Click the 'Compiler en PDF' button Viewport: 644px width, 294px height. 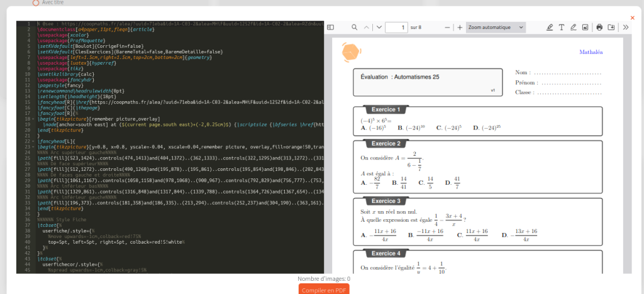(324, 289)
